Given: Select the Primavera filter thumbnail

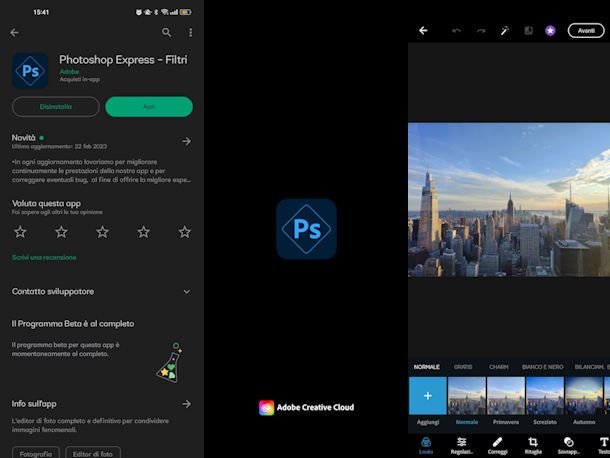Looking at the screenshot, I should 506,396.
